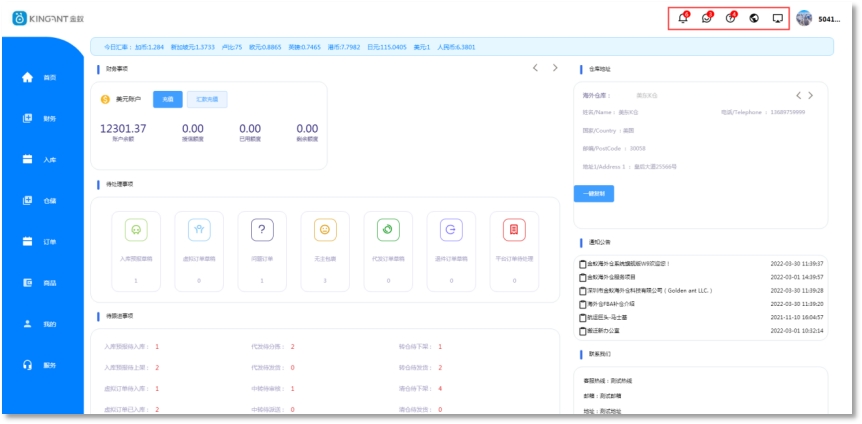The image size is (862, 424).
Task: Expand the 入库 sidebar section
Action: click(41, 159)
